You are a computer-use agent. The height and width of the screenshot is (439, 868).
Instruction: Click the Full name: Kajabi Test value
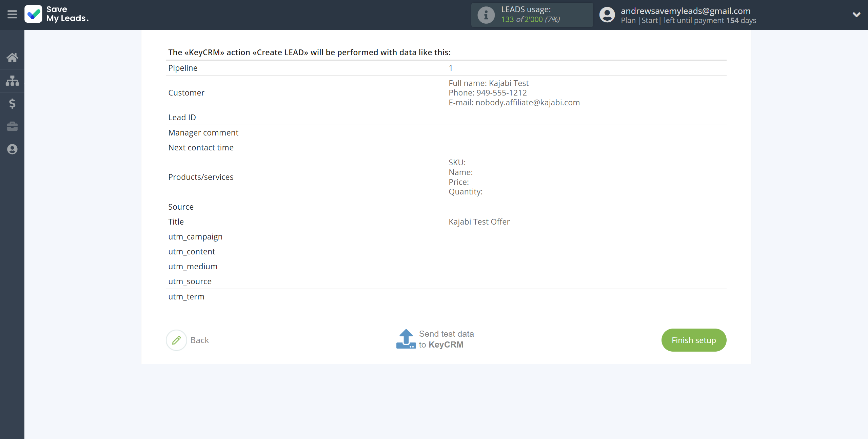pyautogui.click(x=489, y=83)
